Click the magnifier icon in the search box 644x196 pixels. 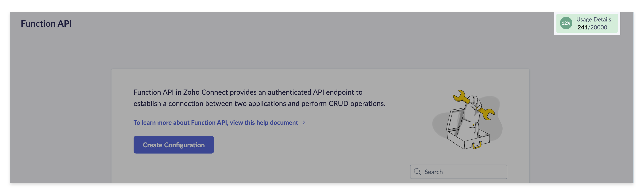pyautogui.click(x=417, y=171)
